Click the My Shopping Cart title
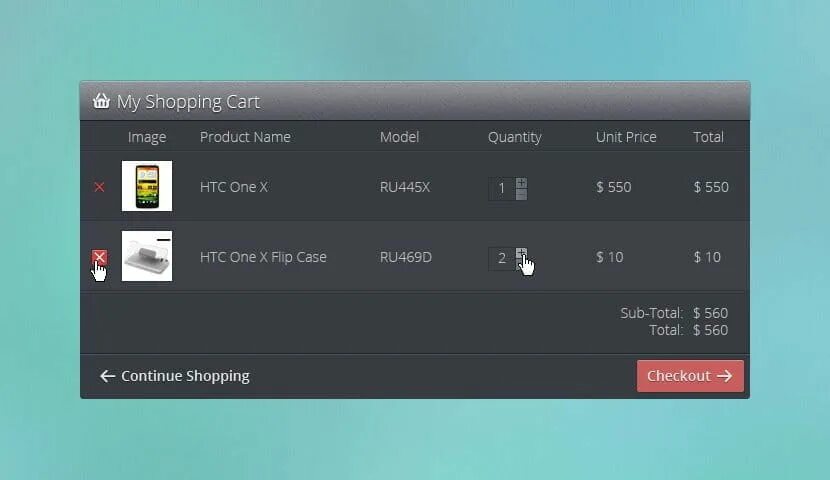The width and height of the screenshot is (830, 480). coord(188,102)
